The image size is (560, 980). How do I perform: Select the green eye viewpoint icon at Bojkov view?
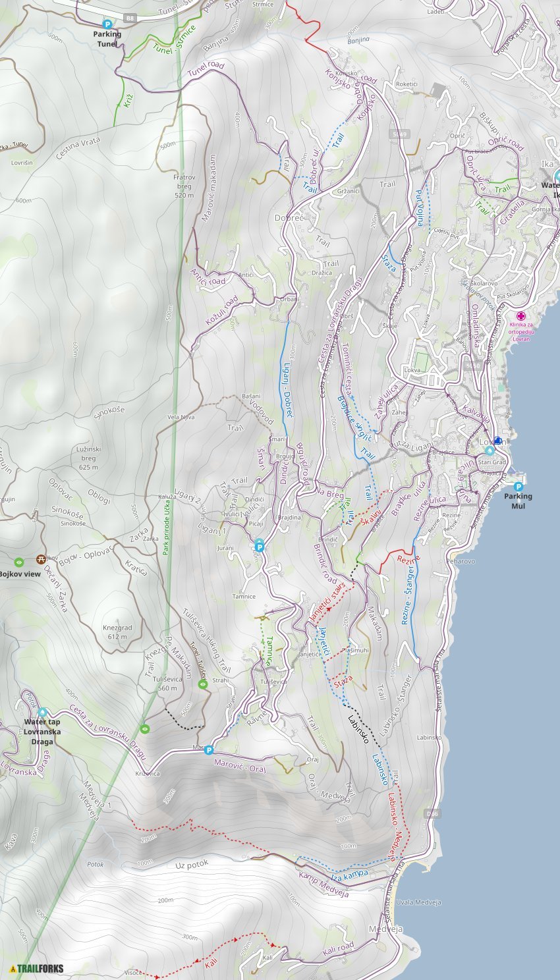click(18, 562)
